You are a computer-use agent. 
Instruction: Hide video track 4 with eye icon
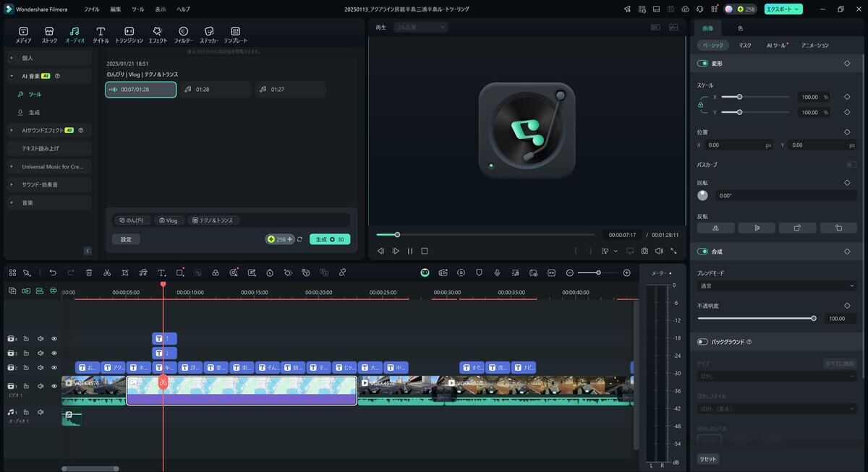pos(54,338)
